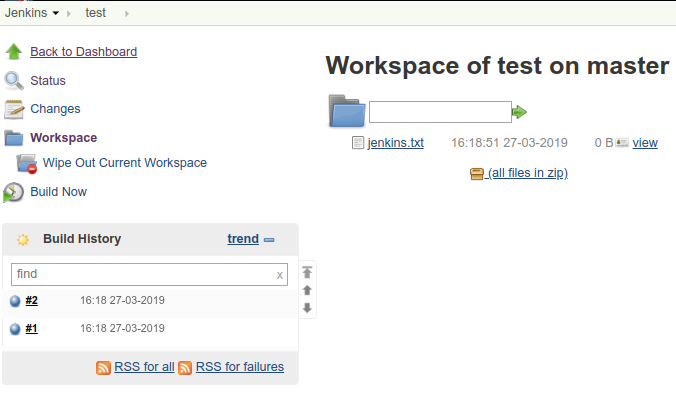The image size is (676, 402).
Task: Go Back to Dashboard
Action: click(x=84, y=52)
